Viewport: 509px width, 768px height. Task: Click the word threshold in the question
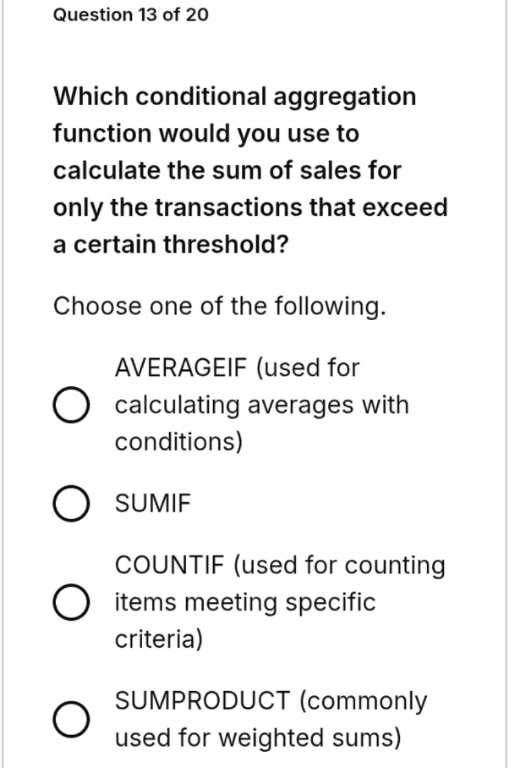[220, 244]
